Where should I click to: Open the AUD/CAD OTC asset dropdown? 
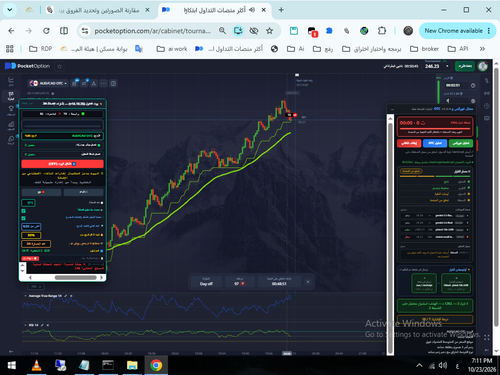coord(48,83)
